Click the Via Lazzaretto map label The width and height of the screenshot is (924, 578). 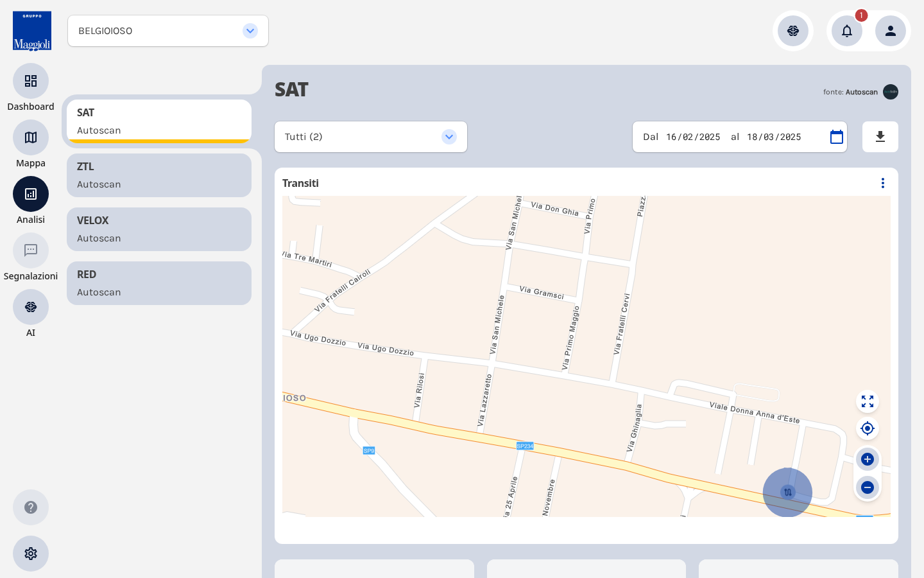coord(484,401)
